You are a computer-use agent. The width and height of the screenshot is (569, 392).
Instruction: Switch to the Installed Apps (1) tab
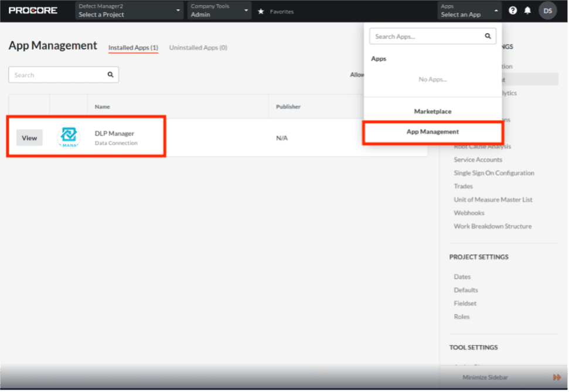133,47
